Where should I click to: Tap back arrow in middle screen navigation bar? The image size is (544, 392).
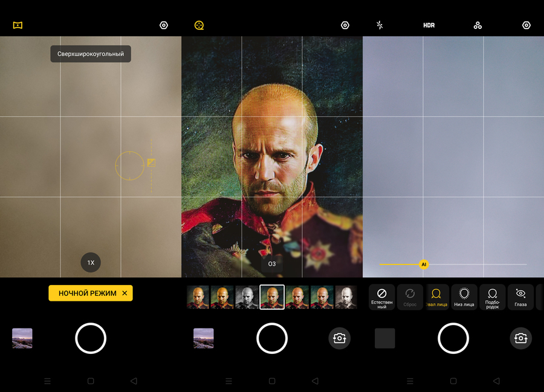(x=315, y=381)
